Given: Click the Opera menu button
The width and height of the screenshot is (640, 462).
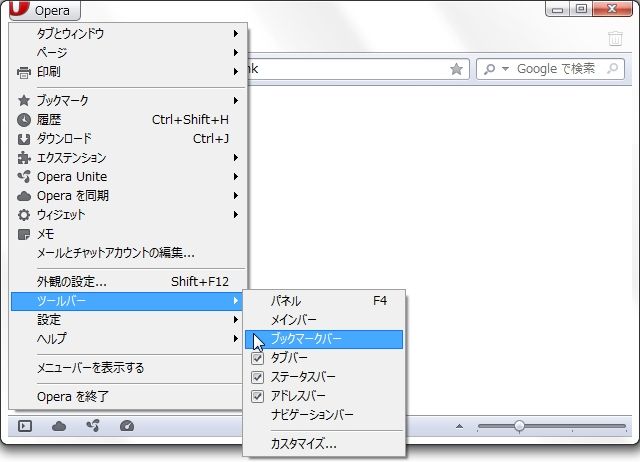Looking at the screenshot, I should point(45,10).
